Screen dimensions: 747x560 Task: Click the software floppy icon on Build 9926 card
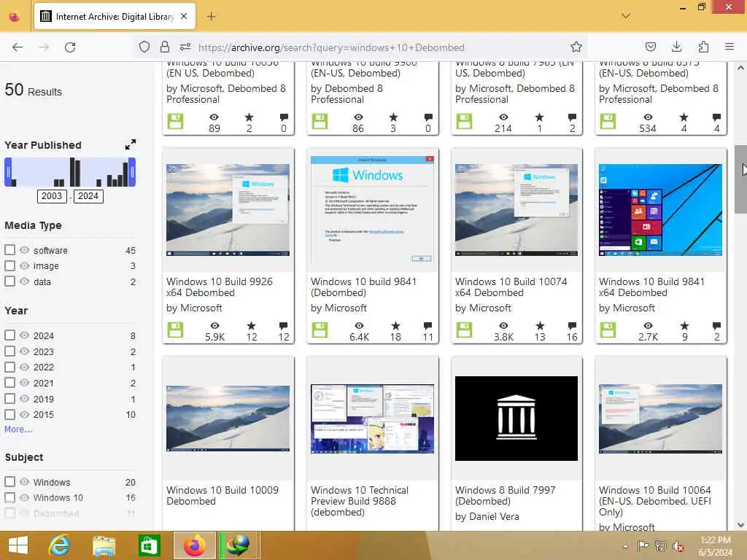pyautogui.click(x=175, y=330)
